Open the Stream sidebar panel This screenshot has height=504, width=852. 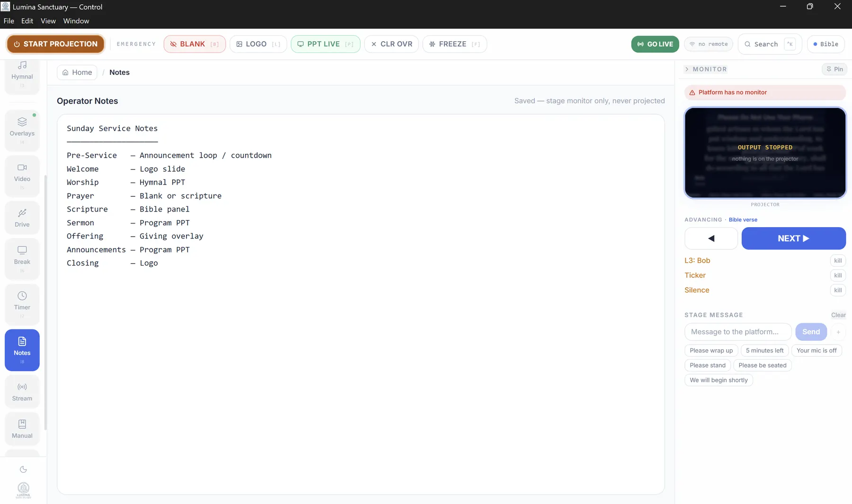click(x=22, y=392)
